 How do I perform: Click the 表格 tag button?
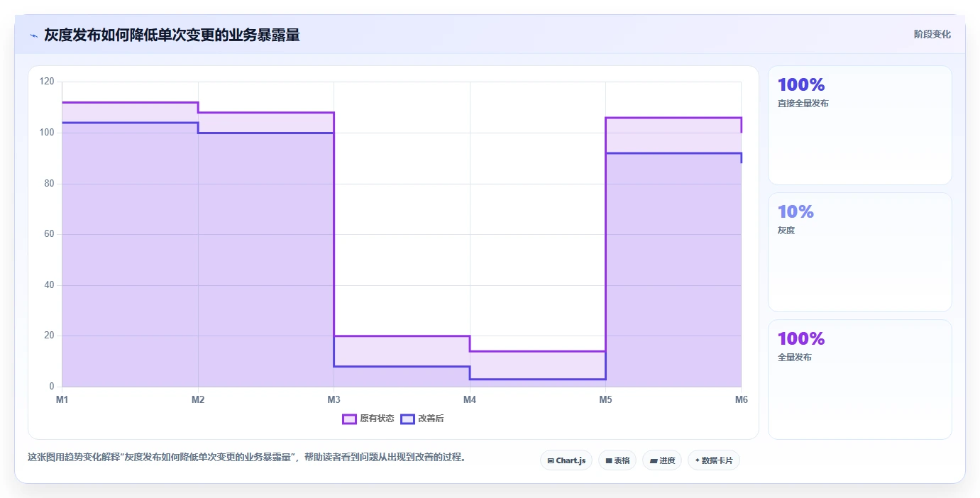click(617, 460)
